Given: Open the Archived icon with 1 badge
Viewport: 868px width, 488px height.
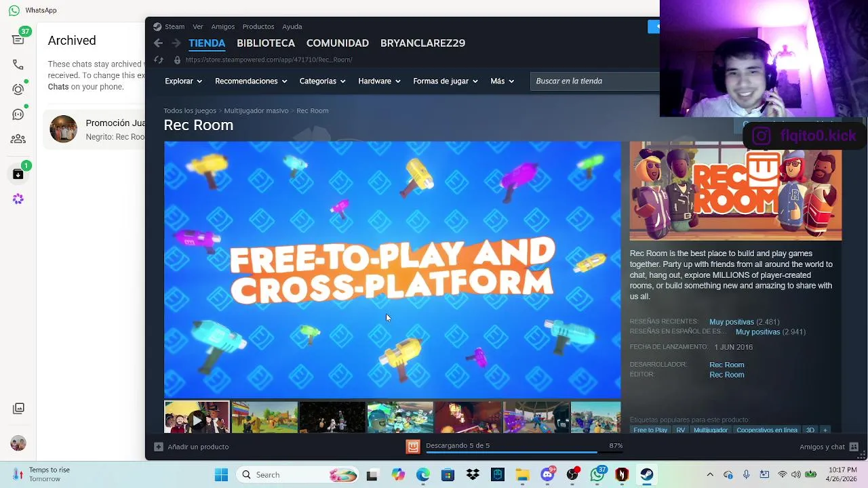Looking at the screenshot, I should 18,174.
